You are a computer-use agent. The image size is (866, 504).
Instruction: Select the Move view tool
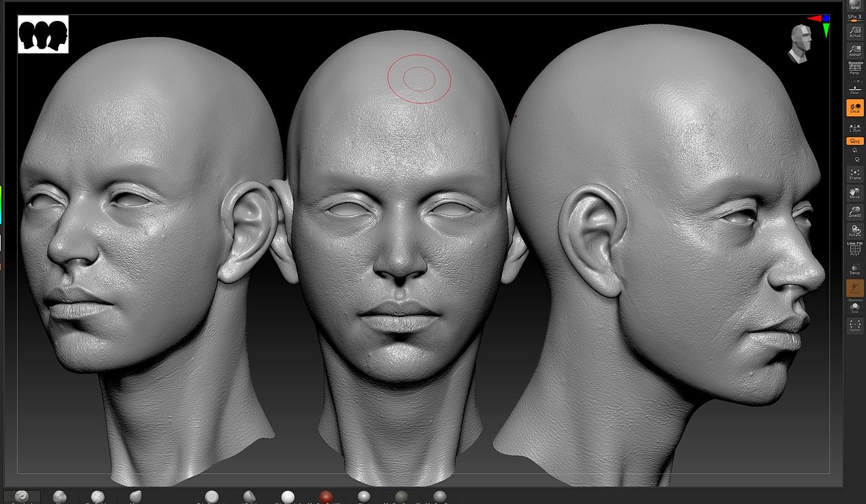pos(855,193)
